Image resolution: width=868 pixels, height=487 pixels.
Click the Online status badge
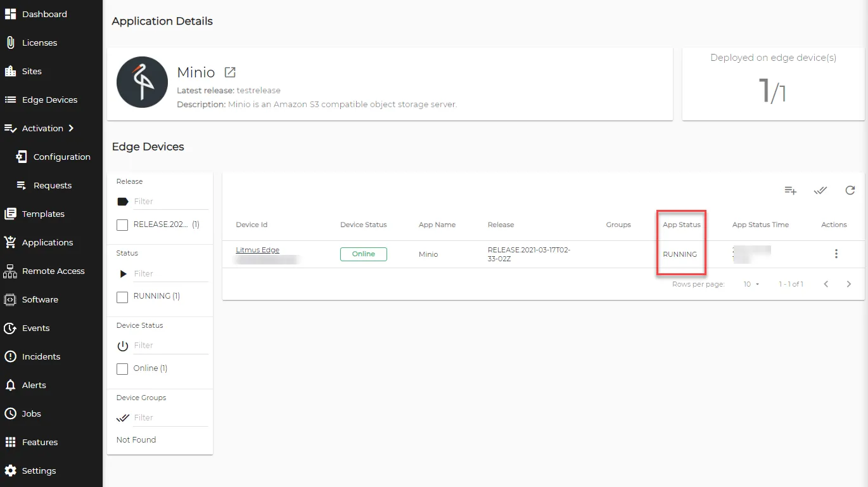point(364,254)
